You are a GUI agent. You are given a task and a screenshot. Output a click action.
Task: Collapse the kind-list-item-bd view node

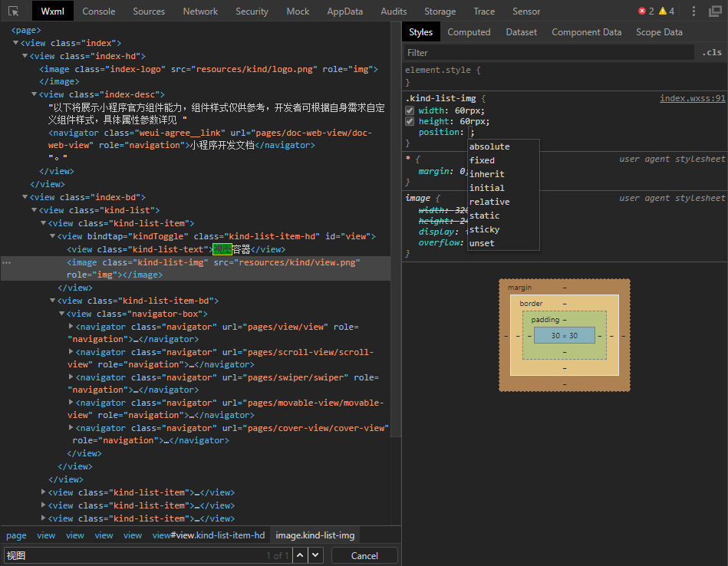coord(53,301)
